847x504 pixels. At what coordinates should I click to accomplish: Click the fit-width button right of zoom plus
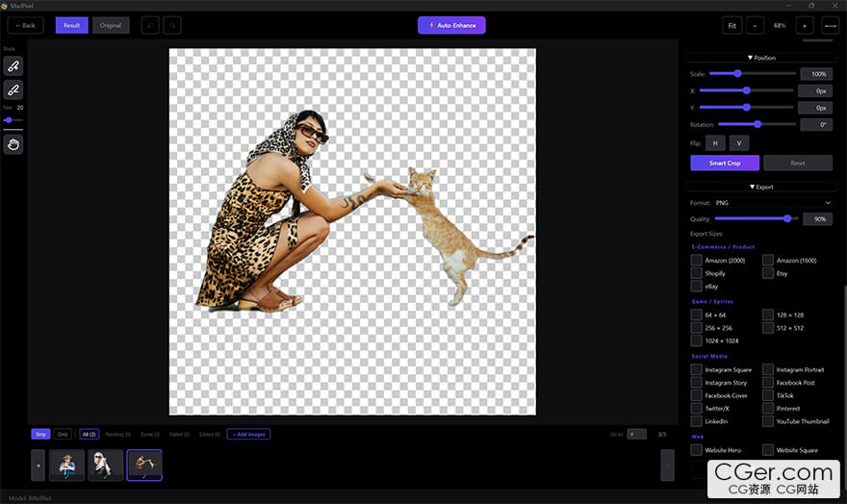(x=830, y=25)
